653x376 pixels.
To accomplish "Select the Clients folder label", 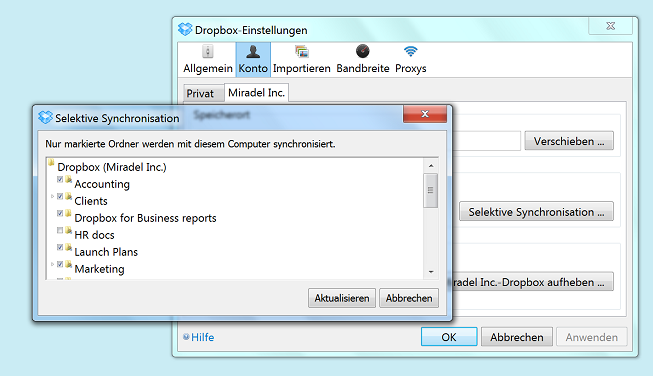I will coord(91,201).
